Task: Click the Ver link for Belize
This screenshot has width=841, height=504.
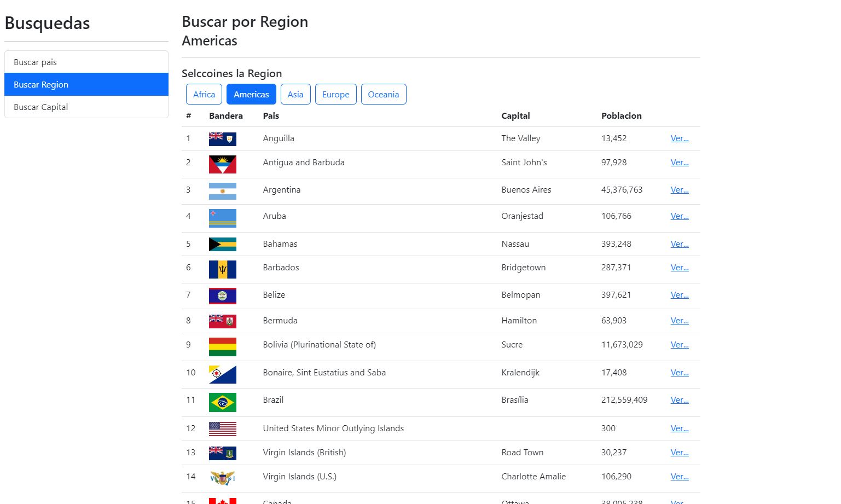Action: tap(679, 295)
